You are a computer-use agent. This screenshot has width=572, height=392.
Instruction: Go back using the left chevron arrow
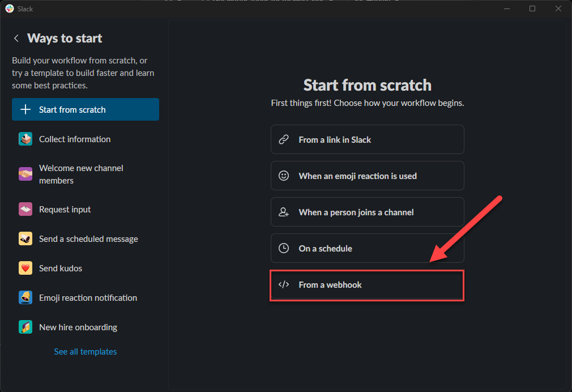pos(16,39)
